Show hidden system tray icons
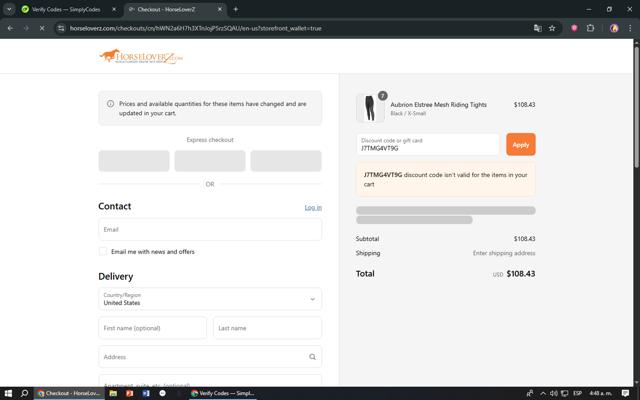Image resolution: width=640 pixels, height=400 pixels. pos(543,393)
